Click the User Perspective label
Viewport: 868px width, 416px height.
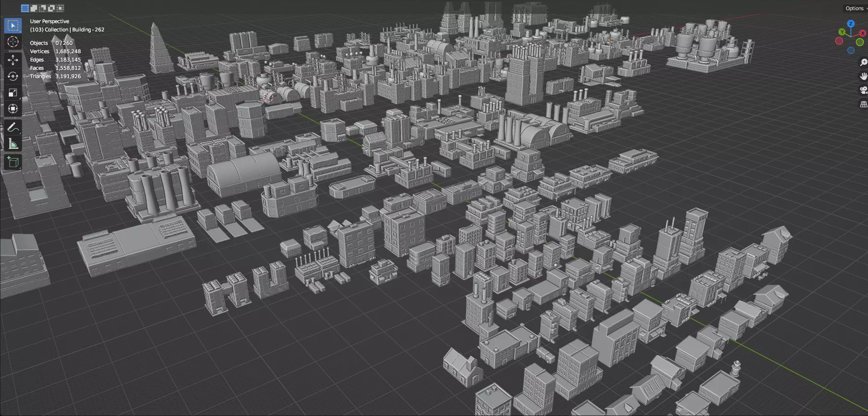click(50, 21)
